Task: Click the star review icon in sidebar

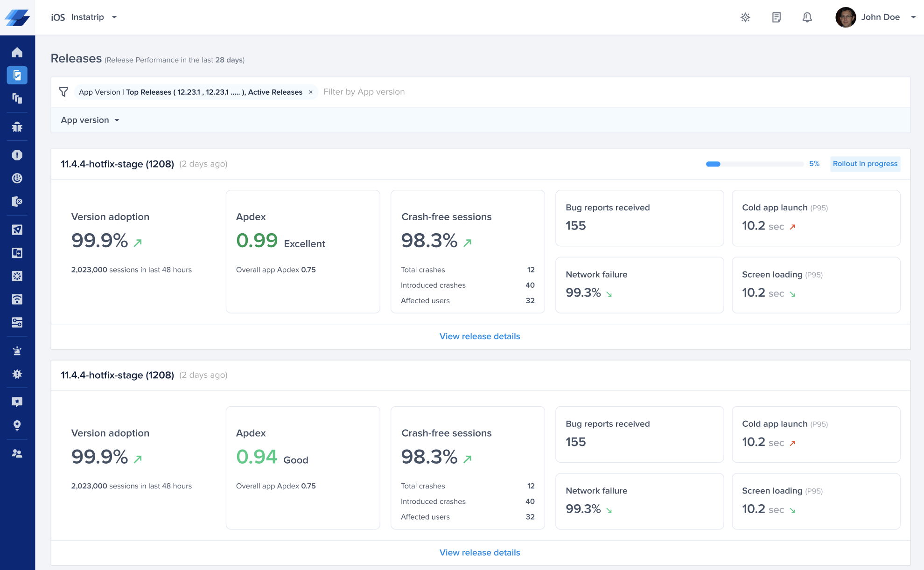Action: [17, 402]
